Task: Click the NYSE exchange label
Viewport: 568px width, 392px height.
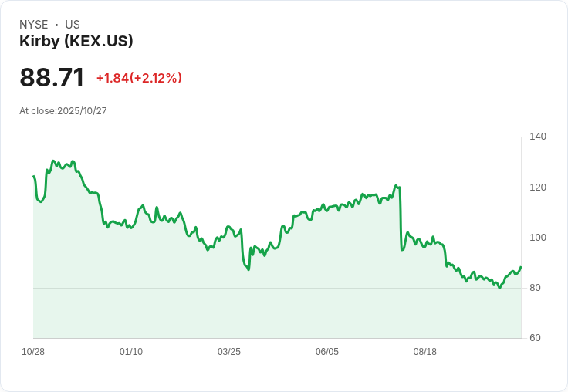Action: pyautogui.click(x=34, y=25)
